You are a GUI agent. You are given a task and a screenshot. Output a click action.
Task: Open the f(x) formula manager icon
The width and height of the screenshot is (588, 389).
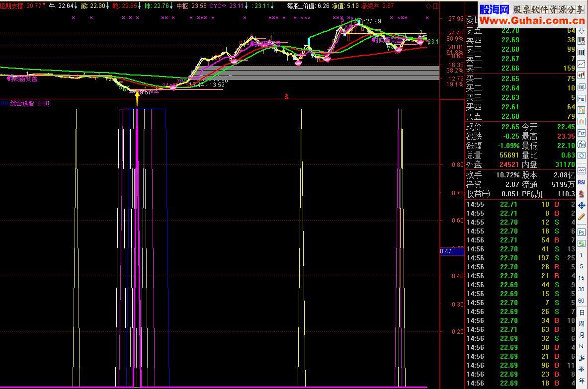click(x=581, y=144)
